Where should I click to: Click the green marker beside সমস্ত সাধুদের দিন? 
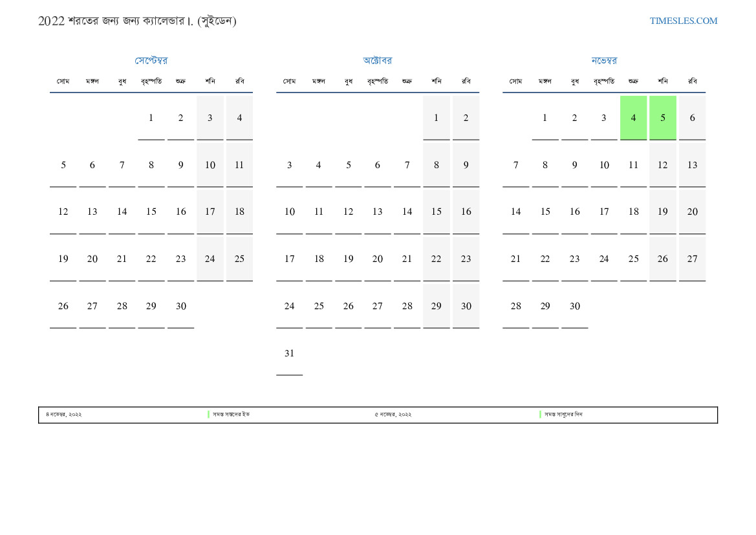coord(540,415)
